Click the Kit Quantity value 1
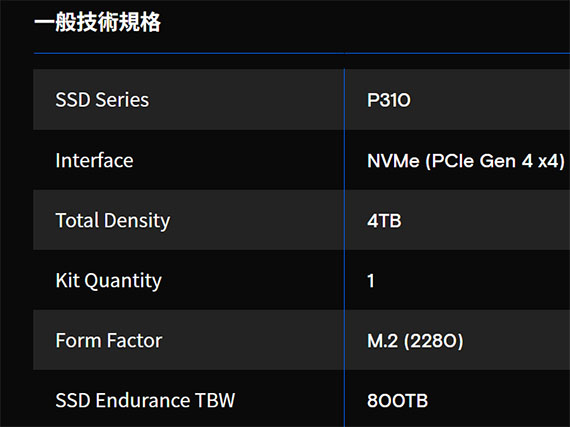Image resolution: width=570 pixels, height=427 pixels. click(x=370, y=281)
